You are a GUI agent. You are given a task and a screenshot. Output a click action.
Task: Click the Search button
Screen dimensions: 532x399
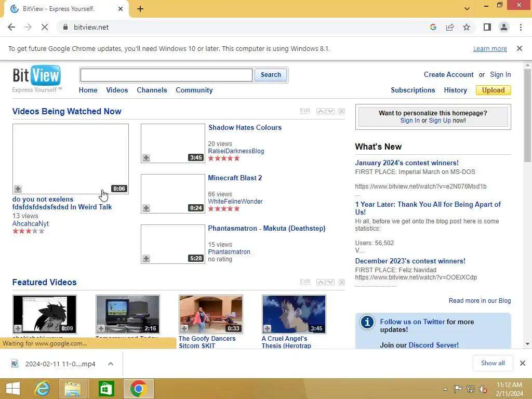(x=271, y=75)
